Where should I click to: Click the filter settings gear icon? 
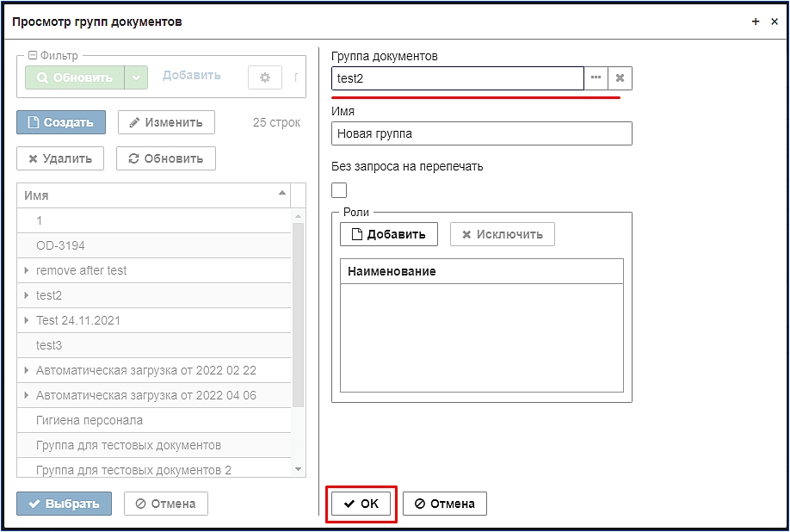[264, 77]
